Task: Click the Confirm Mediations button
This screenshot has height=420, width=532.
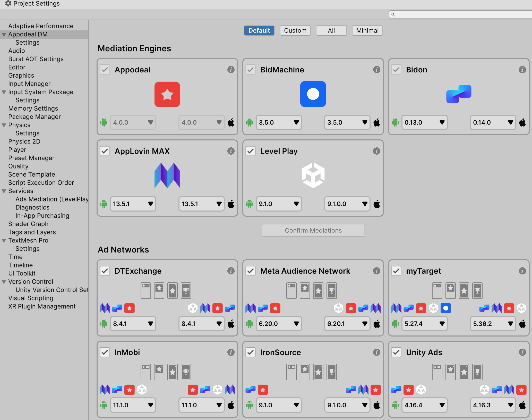Action: tap(313, 230)
